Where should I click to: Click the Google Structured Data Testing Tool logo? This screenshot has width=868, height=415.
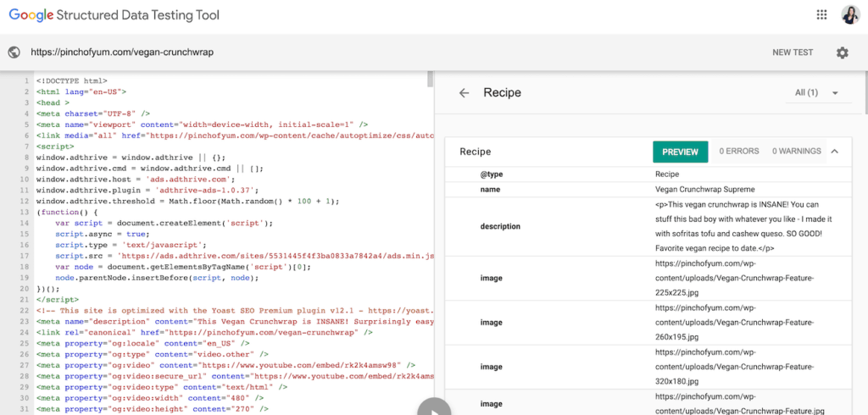pyautogui.click(x=114, y=15)
